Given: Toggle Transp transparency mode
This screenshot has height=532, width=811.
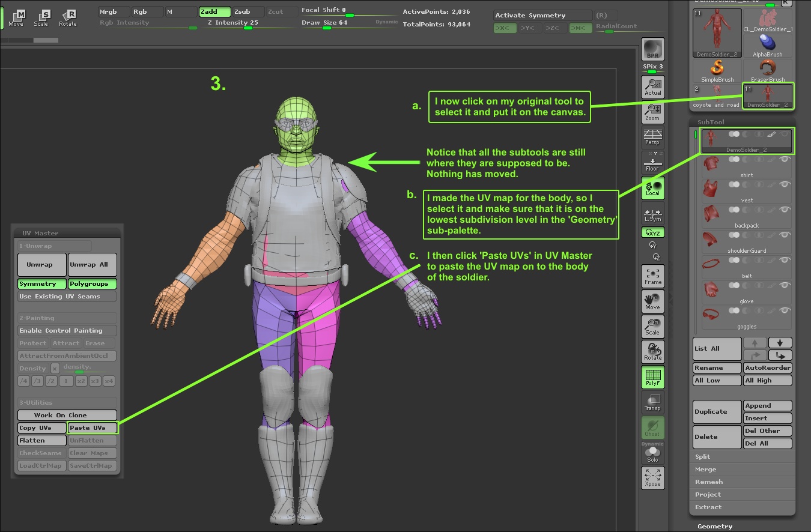Looking at the screenshot, I should point(652,402).
